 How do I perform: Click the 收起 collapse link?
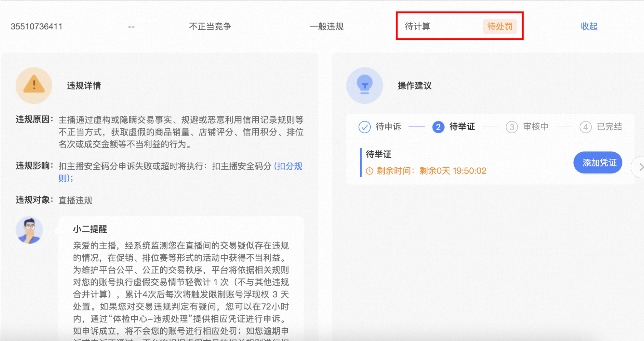pos(589,27)
